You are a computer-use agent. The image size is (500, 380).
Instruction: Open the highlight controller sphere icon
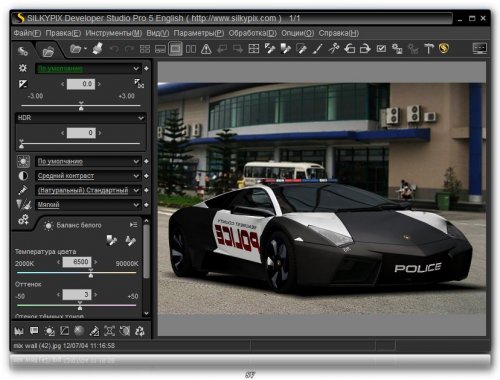(79, 331)
